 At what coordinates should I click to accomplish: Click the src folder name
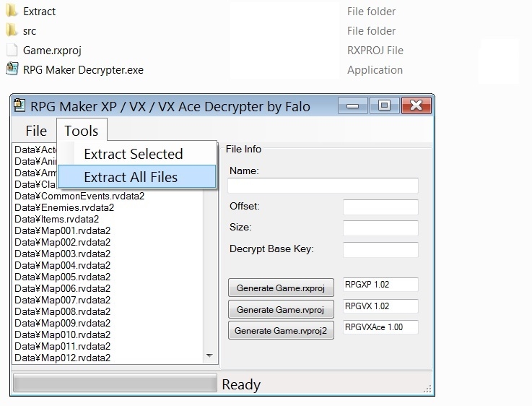(30, 31)
